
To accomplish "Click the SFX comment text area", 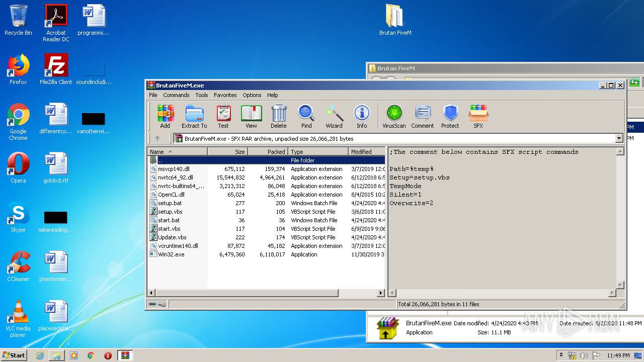I will (502, 218).
